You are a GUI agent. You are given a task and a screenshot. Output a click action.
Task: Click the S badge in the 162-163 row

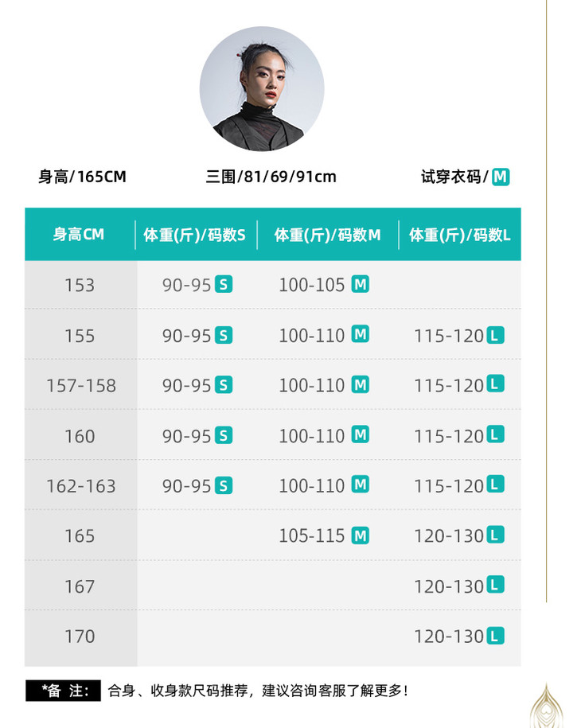tap(224, 485)
